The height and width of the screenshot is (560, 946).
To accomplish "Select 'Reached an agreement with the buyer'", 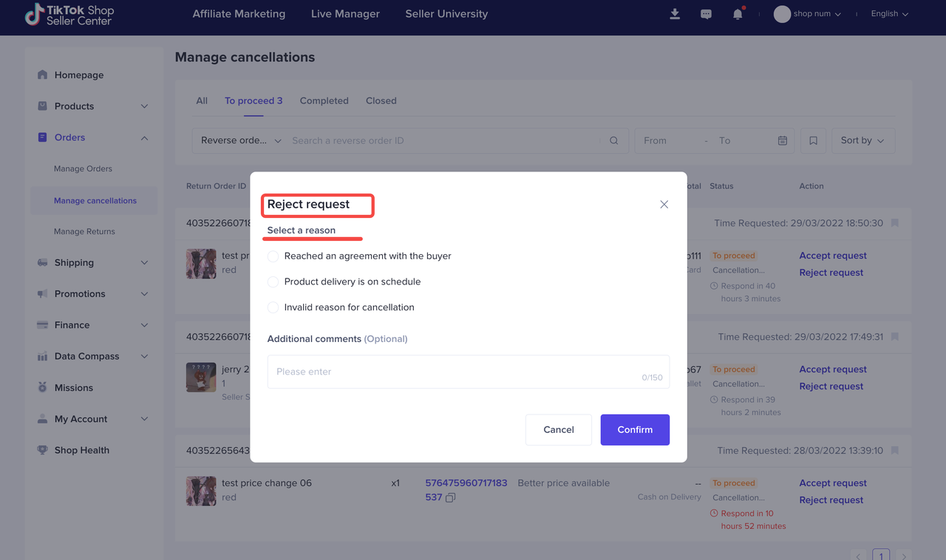I will coord(273,256).
